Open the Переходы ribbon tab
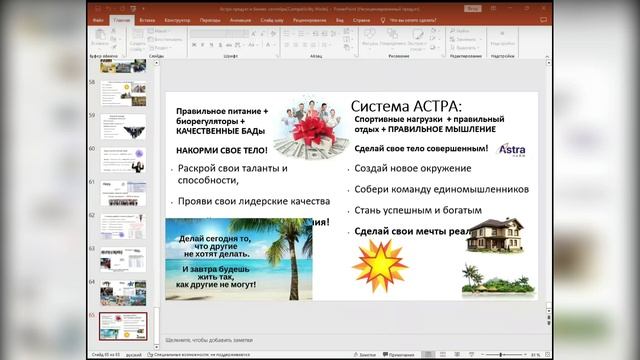The width and height of the screenshot is (640, 360). point(210,20)
